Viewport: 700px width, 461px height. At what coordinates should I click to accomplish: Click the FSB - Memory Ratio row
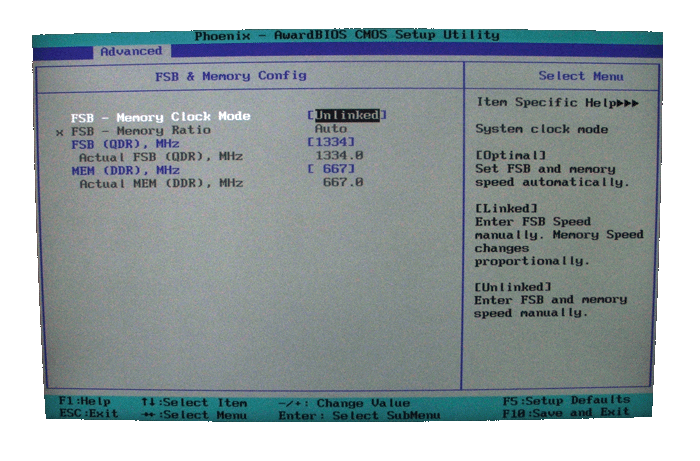tap(202, 131)
